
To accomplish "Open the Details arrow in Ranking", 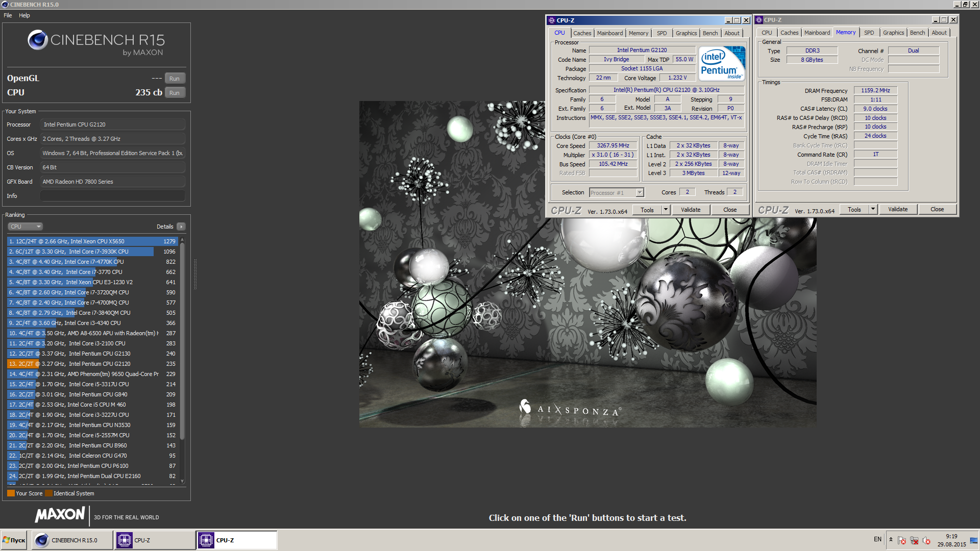I will click(181, 227).
